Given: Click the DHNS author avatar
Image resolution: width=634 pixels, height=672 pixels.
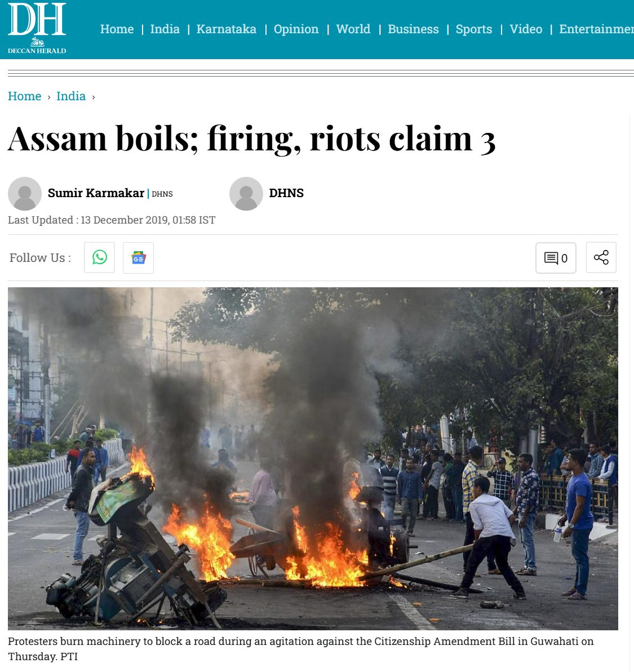Looking at the screenshot, I should pos(246,194).
